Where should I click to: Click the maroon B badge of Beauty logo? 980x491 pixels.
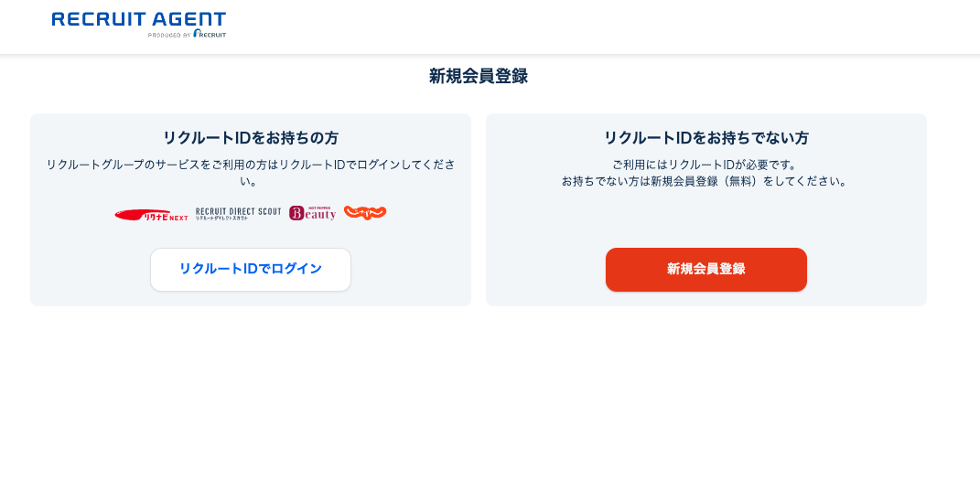296,213
